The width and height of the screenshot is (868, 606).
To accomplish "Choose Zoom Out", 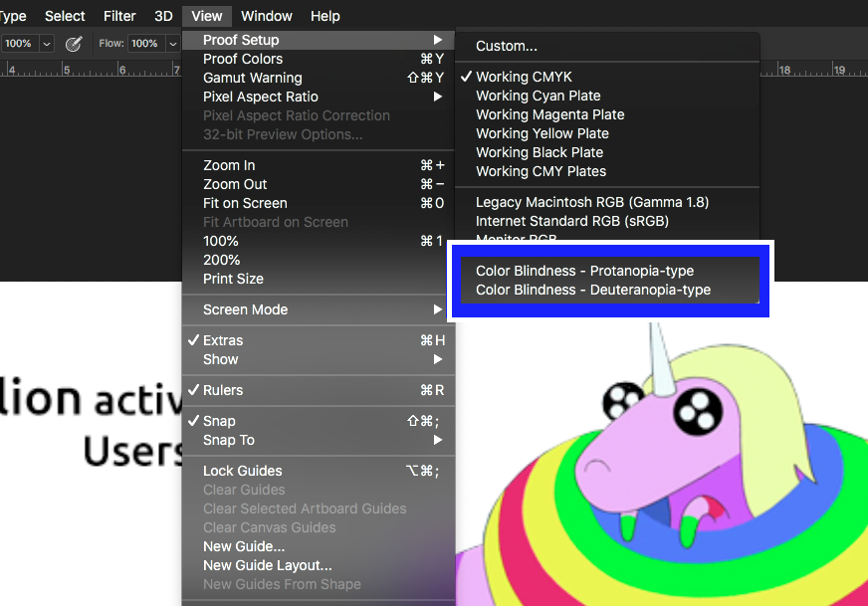I will [x=319, y=184].
